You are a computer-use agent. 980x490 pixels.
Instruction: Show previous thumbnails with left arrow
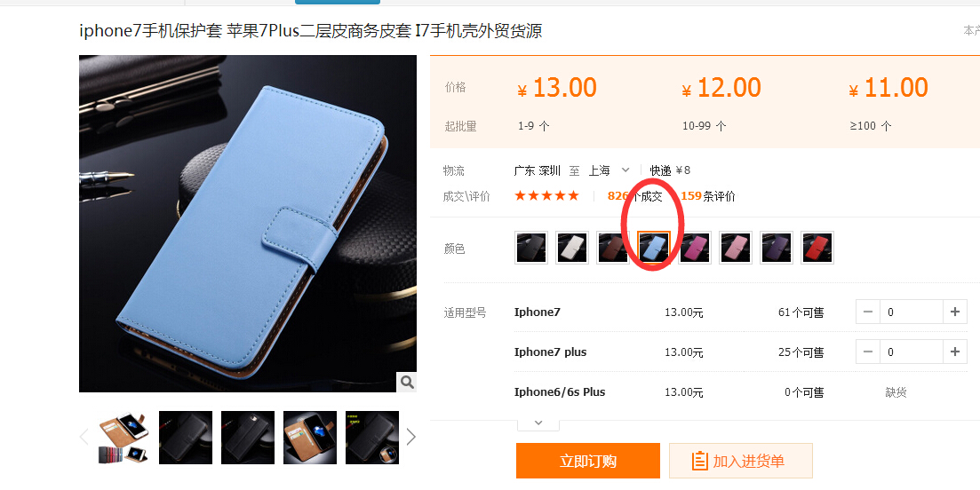pos(84,437)
